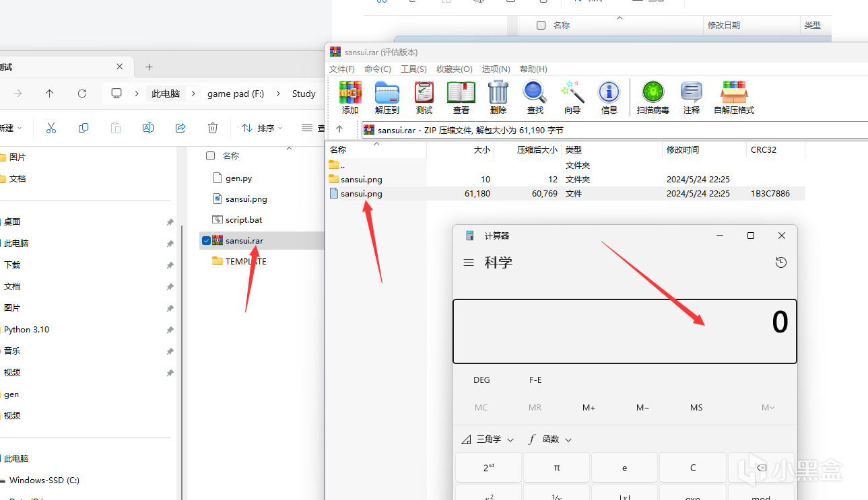The width and height of the screenshot is (868, 500).
Task: Expand the breadcrumb chevron before game pad (F:)
Action: pos(194,94)
